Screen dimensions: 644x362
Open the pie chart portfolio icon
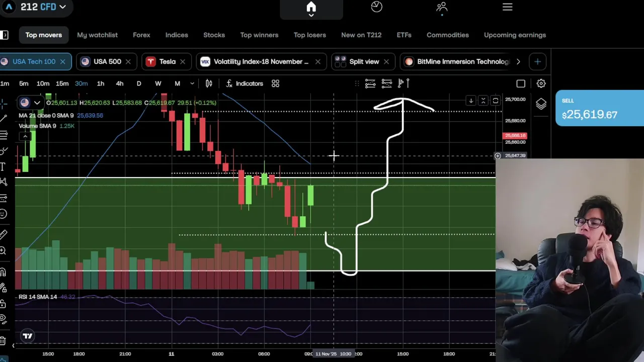pyautogui.click(x=376, y=7)
